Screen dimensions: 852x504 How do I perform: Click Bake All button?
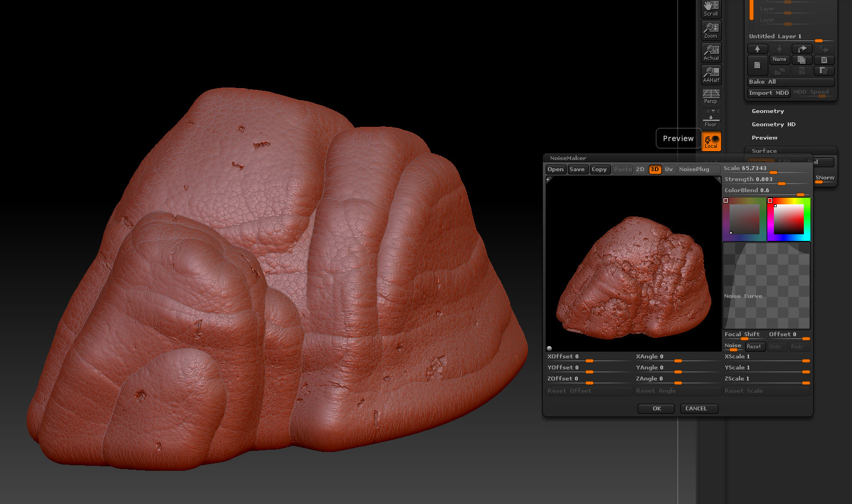[x=791, y=81]
